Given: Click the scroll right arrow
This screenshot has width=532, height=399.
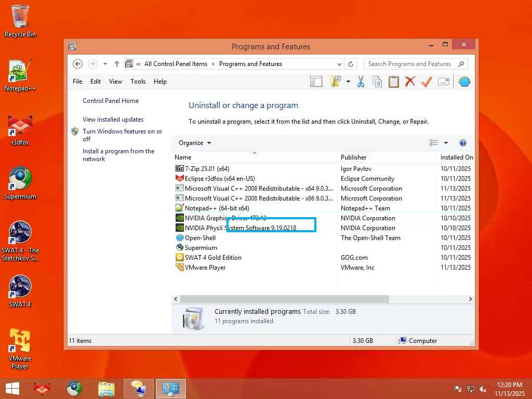Looking at the screenshot, I should click(x=470, y=299).
